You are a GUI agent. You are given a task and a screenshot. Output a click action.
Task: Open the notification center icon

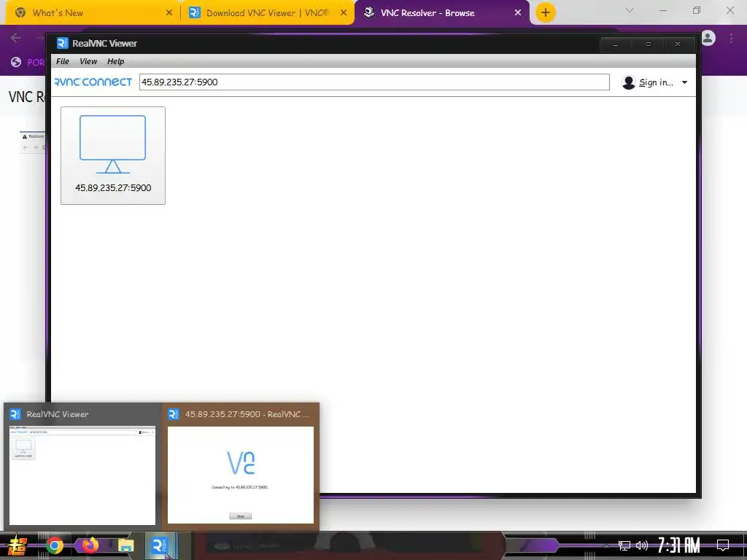point(723,545)
